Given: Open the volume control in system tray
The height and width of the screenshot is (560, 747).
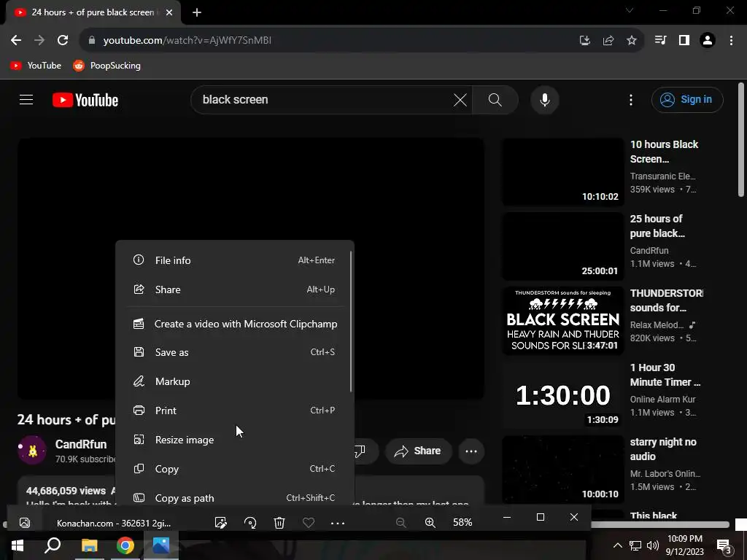Looking at the screenshot, I should [x=653, y=545].
